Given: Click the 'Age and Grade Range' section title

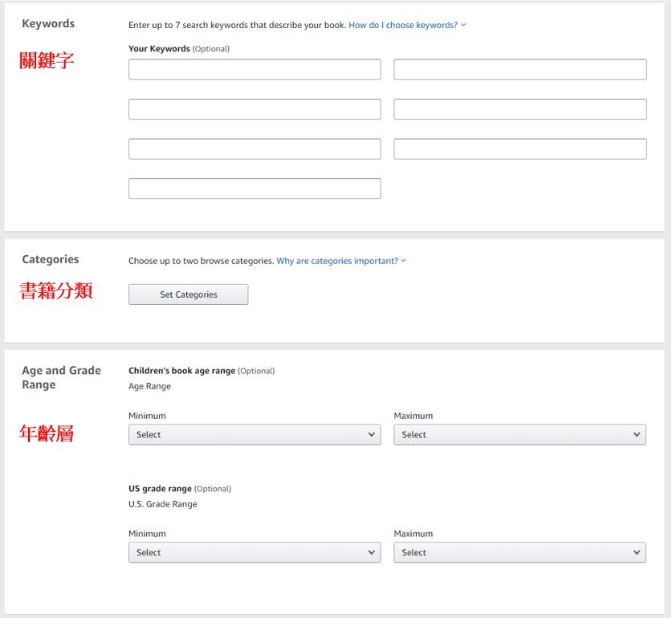Looking at the screenshot, I should click(61, 377).
